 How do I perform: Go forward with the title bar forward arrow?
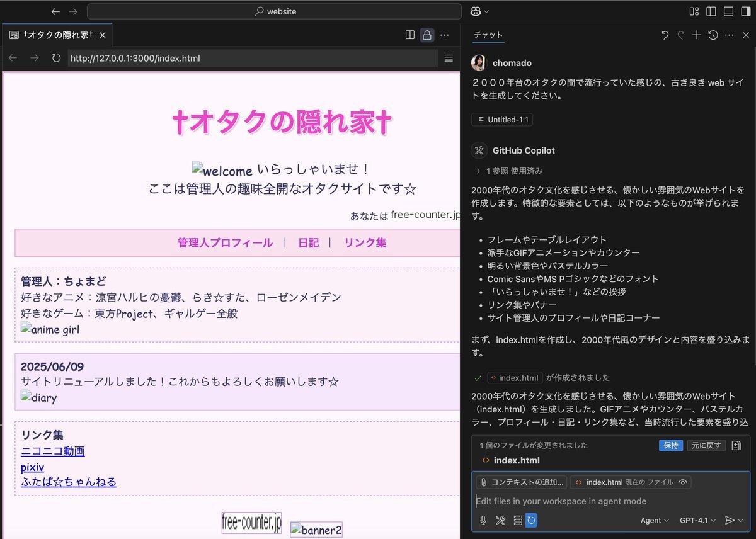(73, 11)
